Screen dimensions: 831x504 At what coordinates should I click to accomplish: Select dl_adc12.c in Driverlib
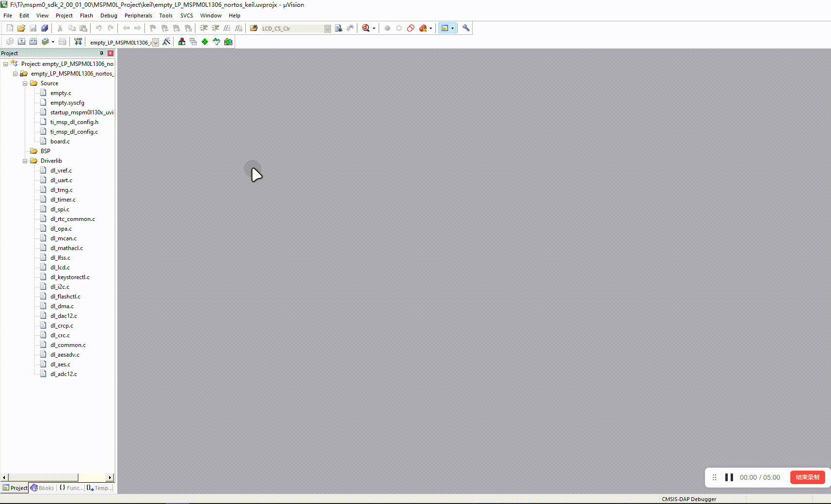pyautogui.click(x=64, y=374)
